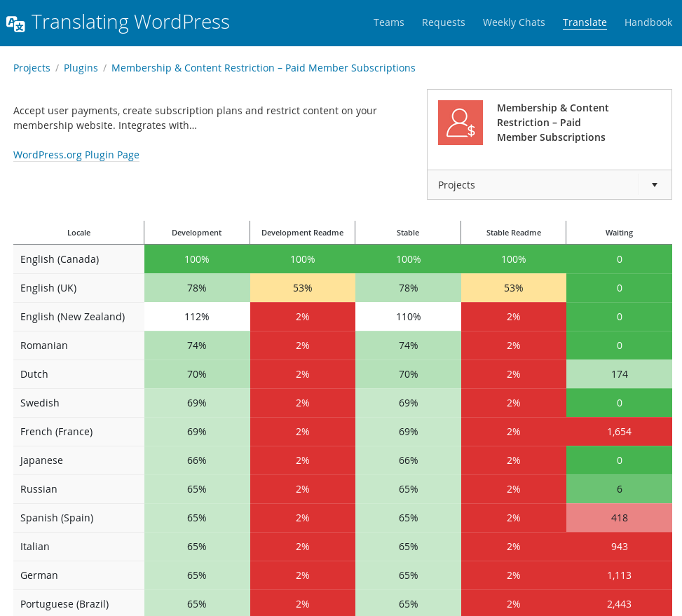Click the red plugin icon with user and dollar sign
Viewport: 682px width, 616px height.
click(x=461, y=123)
